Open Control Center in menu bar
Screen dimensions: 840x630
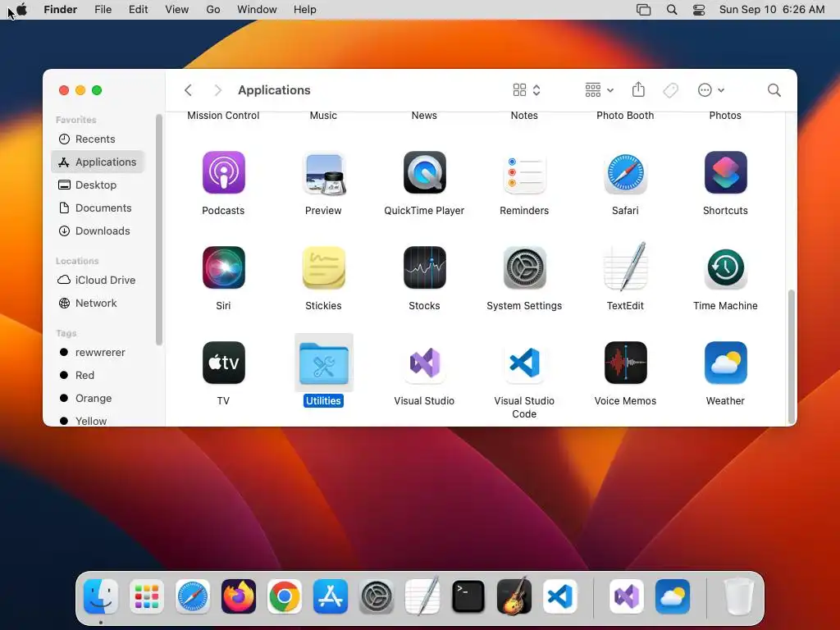click(x=699, y=10)
